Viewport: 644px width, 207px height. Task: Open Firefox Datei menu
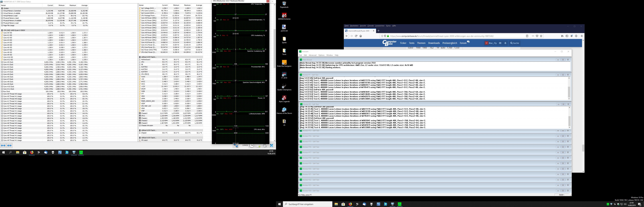click(346, 26)
